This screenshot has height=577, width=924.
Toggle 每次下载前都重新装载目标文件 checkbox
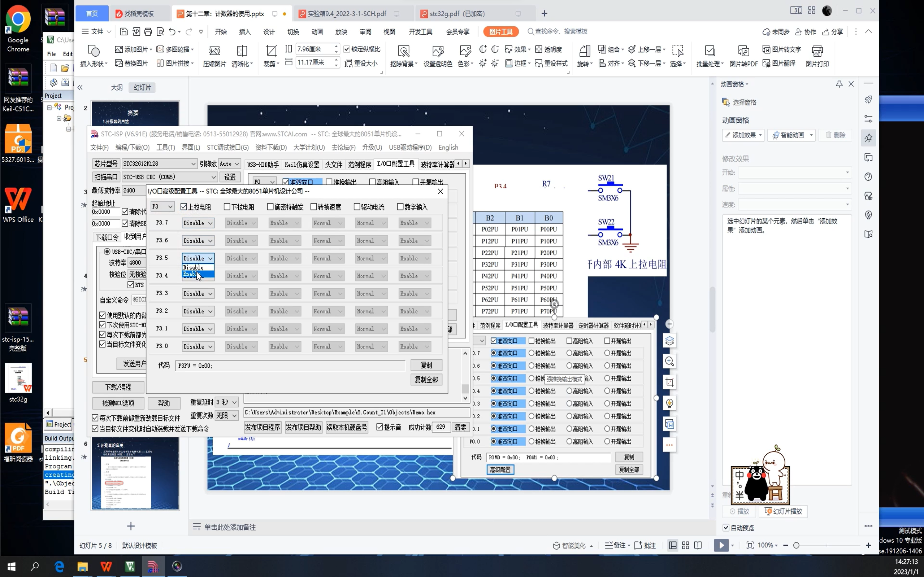95,418
